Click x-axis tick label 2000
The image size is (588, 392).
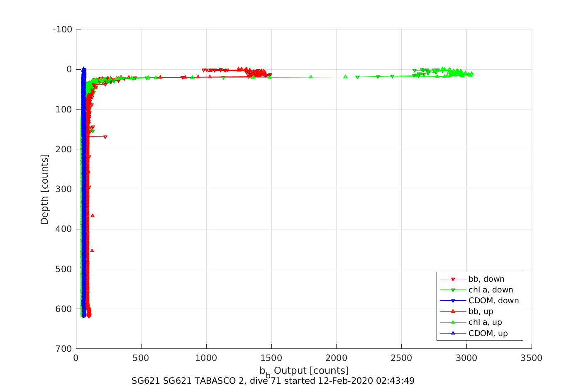click(337, 358)
